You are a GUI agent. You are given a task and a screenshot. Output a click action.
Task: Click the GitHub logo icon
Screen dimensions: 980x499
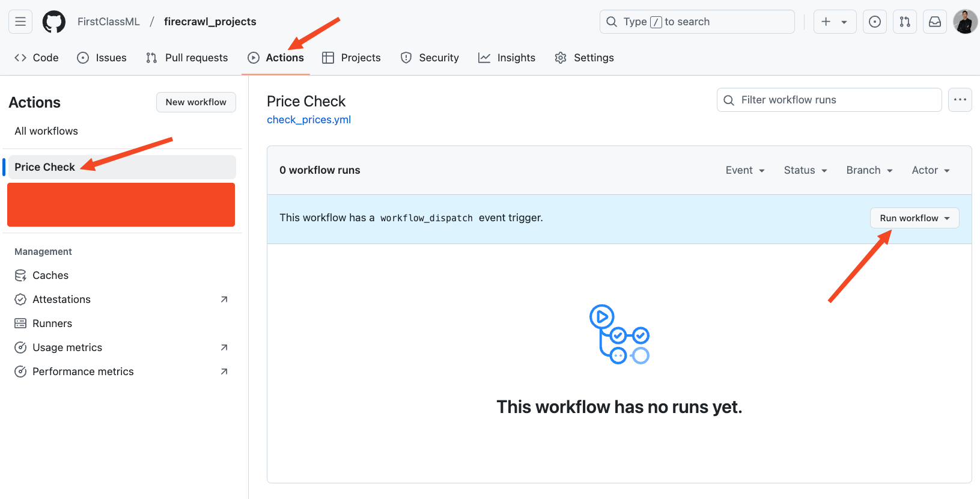click(x=53, y=22)
